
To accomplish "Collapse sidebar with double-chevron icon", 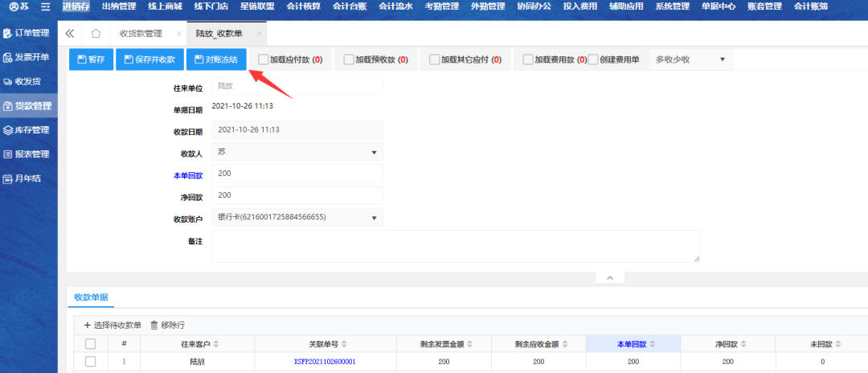I will (70, 34).
